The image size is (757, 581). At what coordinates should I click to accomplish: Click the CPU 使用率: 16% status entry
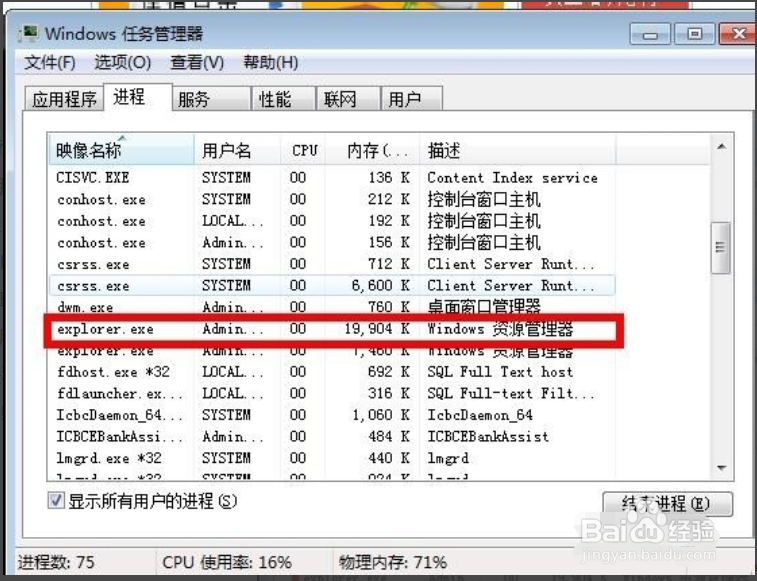tap(227, 562)
